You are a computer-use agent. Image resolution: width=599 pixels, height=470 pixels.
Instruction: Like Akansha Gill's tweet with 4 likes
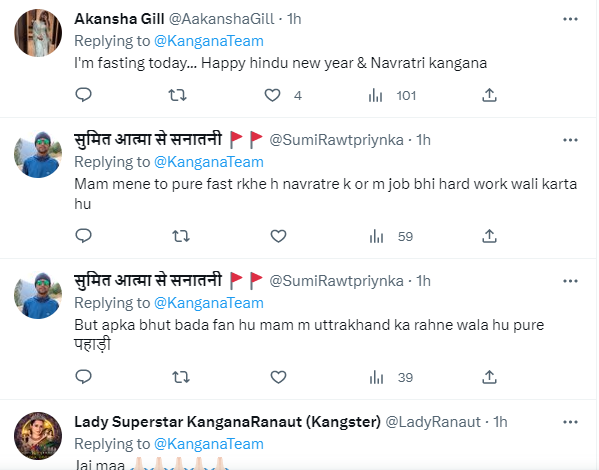pos(272,95)
